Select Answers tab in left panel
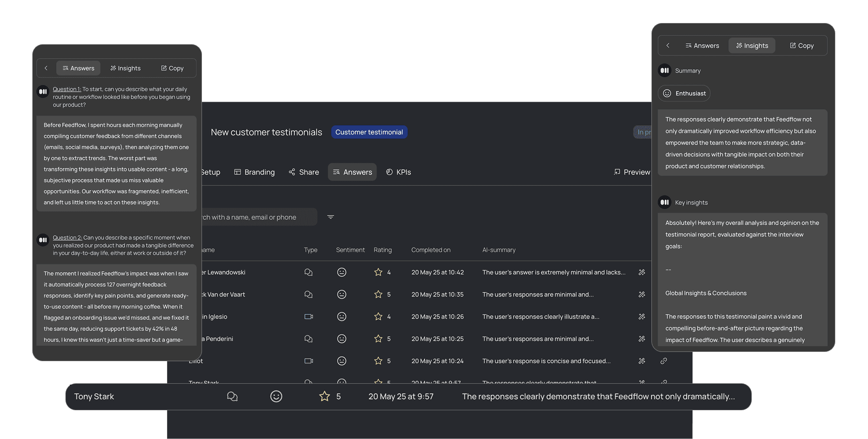The width and height of the screenshot is (868, 439). point(78,68)
